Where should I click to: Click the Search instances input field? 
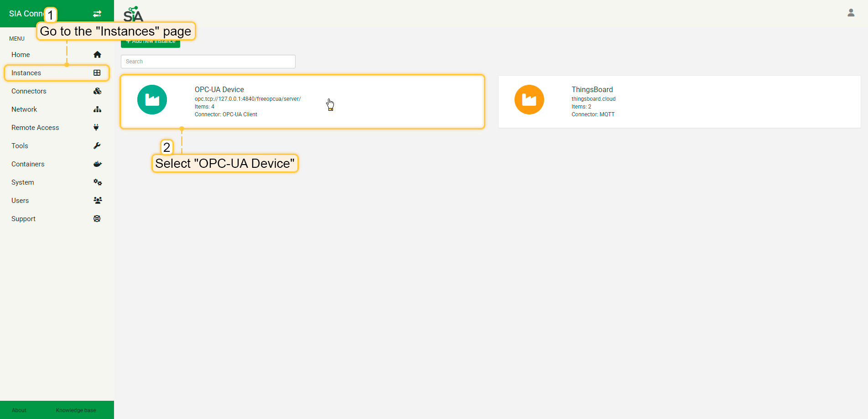[208, 62]
